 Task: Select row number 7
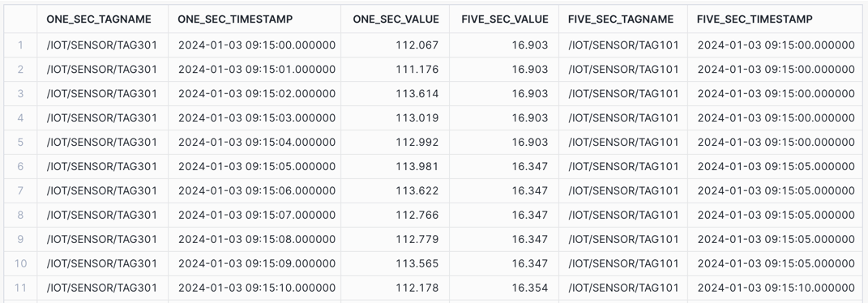click(x=20, y=190)
